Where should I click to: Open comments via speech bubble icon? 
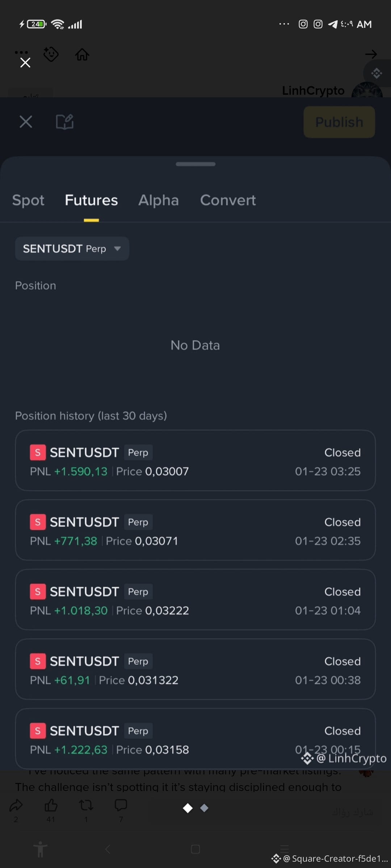[x=121, y=805]
